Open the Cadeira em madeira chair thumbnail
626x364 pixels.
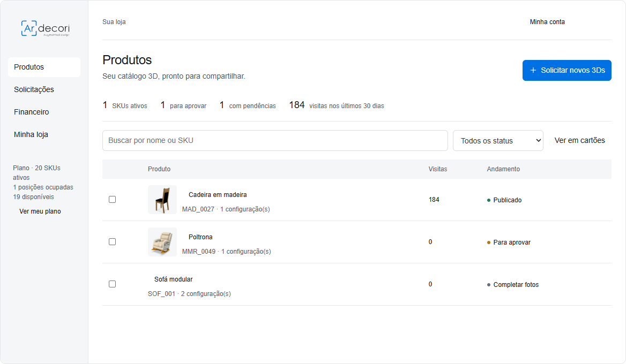click(x=162, y=200)
